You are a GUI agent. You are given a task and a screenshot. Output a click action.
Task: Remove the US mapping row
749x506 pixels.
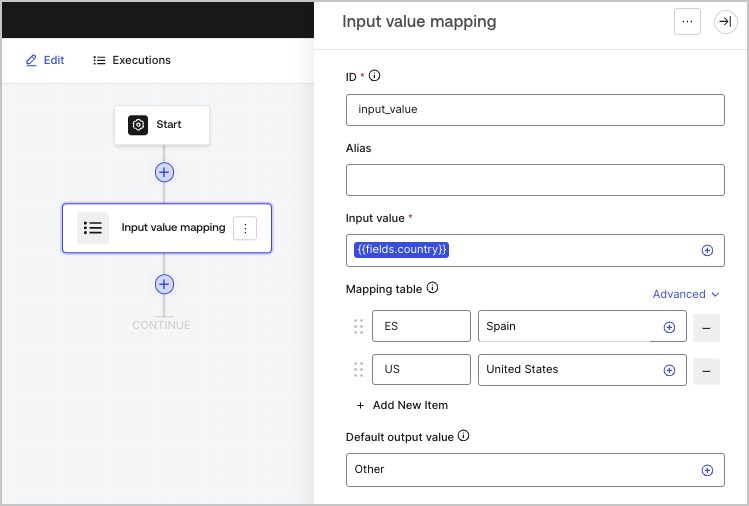point(706,371)
